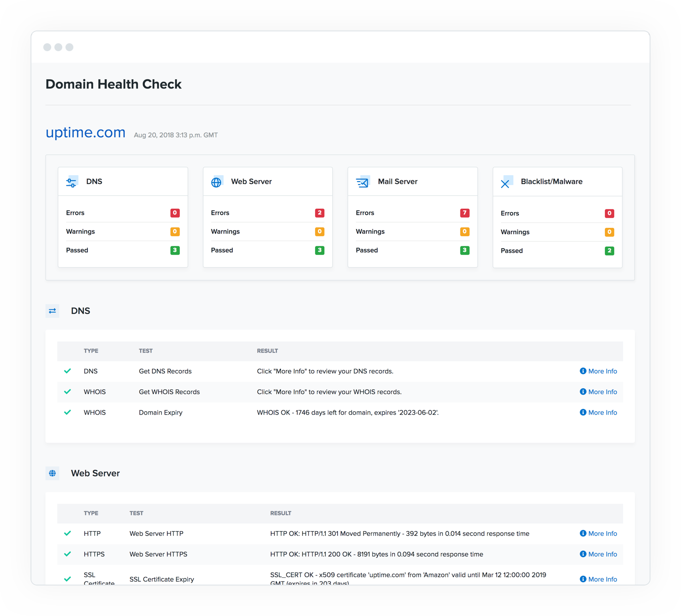Click the Web Server card Errors badge

click(x=320, y=213)
